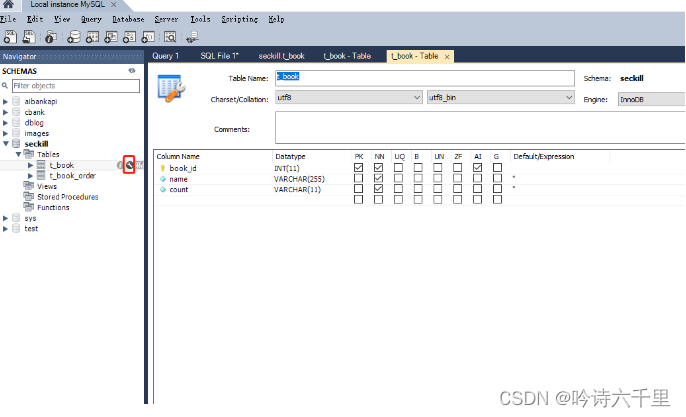The width and height of the screenshot is (686, 417).
Task: Create new function toolbar icon
Action: click(148, 37)
